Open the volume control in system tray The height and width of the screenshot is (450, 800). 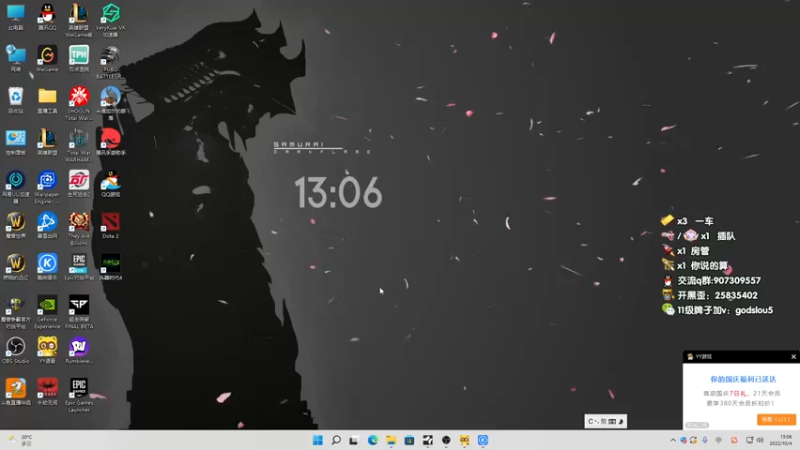point(760,440)
